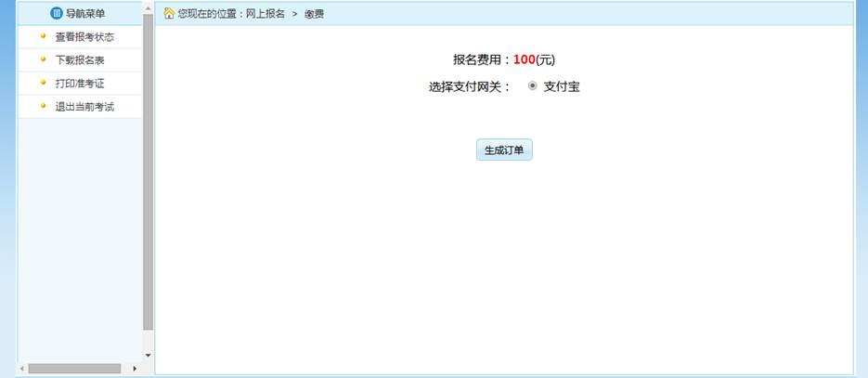Click the 缴费 breadcrumb text

tap(314, 14)
